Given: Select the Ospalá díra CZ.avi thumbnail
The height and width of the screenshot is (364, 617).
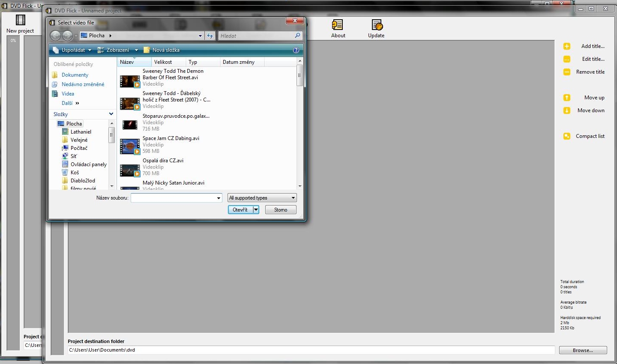Looking at the screenshot, I should (130, 170).
